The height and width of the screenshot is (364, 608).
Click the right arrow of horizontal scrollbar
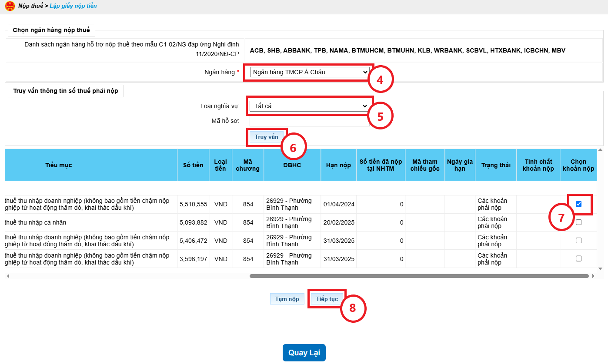(593, 276)
